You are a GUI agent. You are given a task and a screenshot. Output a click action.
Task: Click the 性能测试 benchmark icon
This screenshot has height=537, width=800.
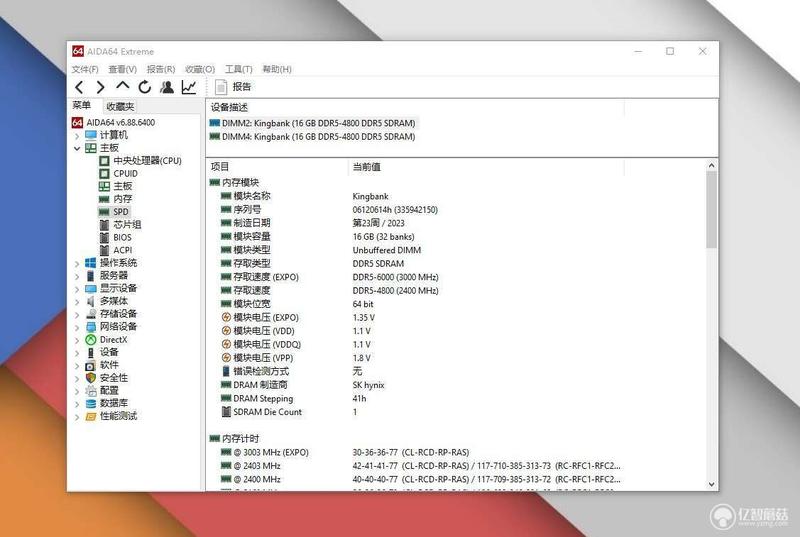(x=91, y=416)
